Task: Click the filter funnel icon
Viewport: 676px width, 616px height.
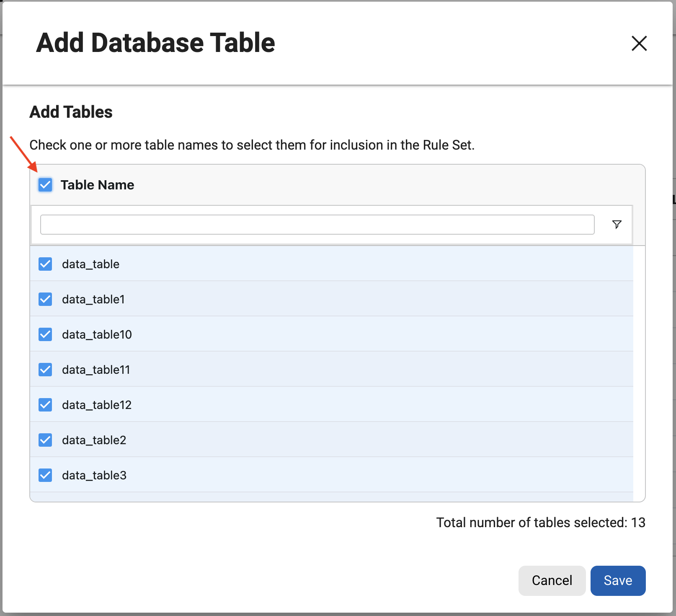Action: [x=617, y=225]
